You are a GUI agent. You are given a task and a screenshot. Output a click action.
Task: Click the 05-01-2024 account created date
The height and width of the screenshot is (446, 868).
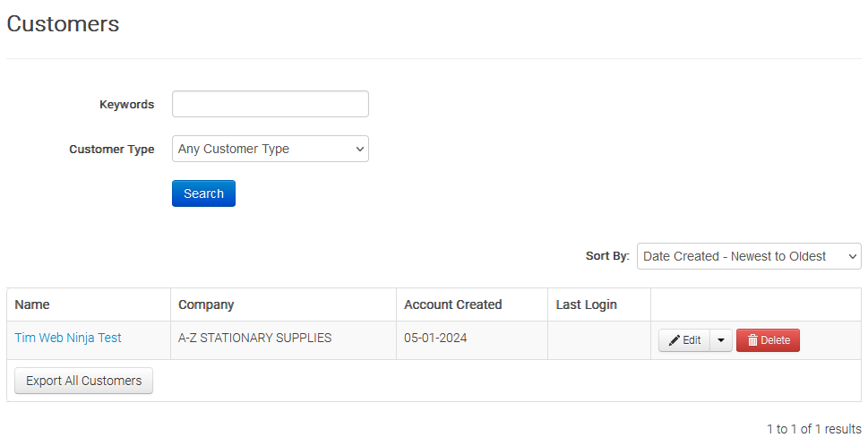[435, 338]
